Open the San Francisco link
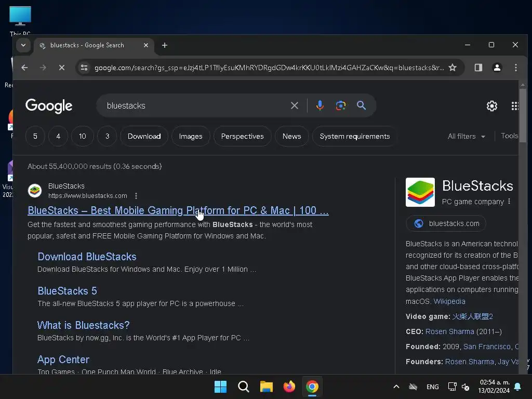Screen dimensions: 532x399 coord(487,347)
